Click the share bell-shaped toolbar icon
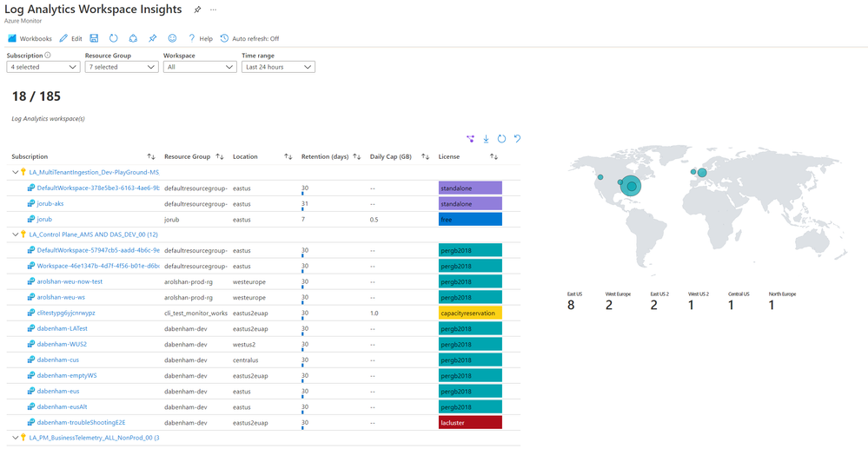Screen dimensions: 868x449 (133, 38)
